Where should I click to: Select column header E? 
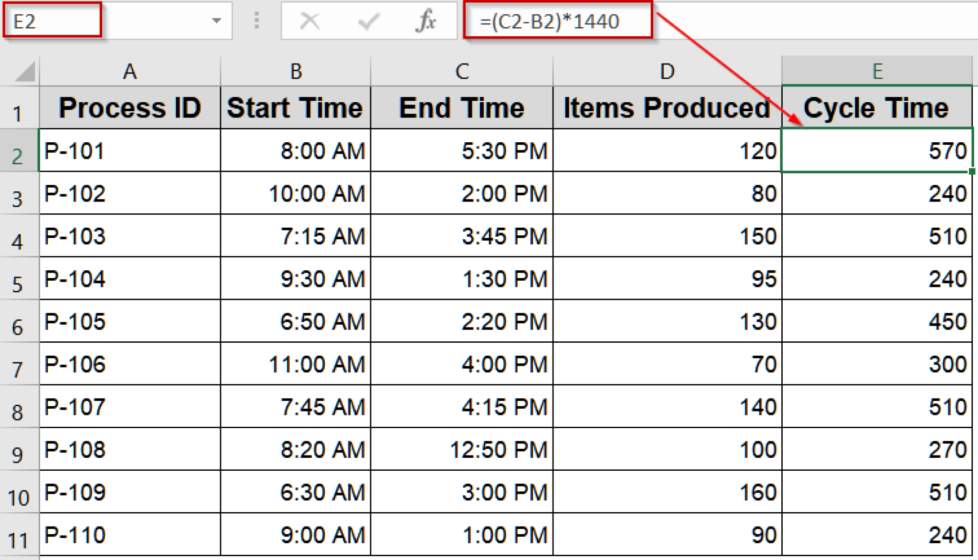[878, 72]
